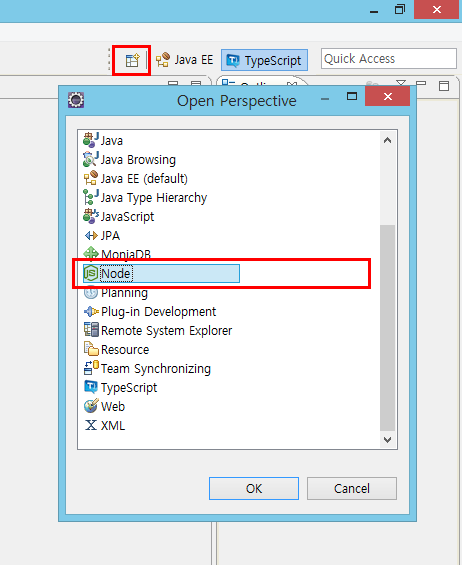Click the perspective list scrollbar thumb

pyautogui.click(x=387, y=328)
